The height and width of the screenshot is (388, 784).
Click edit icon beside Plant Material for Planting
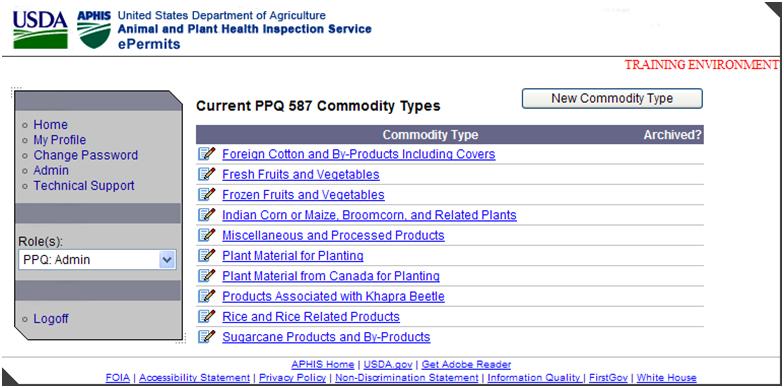click(206, 255)
